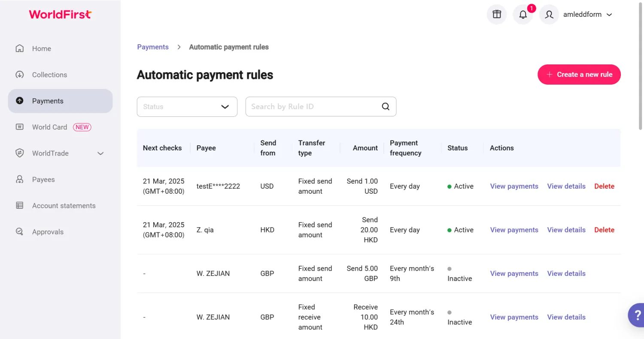Open notifications bell icon
Image resolution: width=644 pixels, height=339 pixels.
tap(523, 14)
